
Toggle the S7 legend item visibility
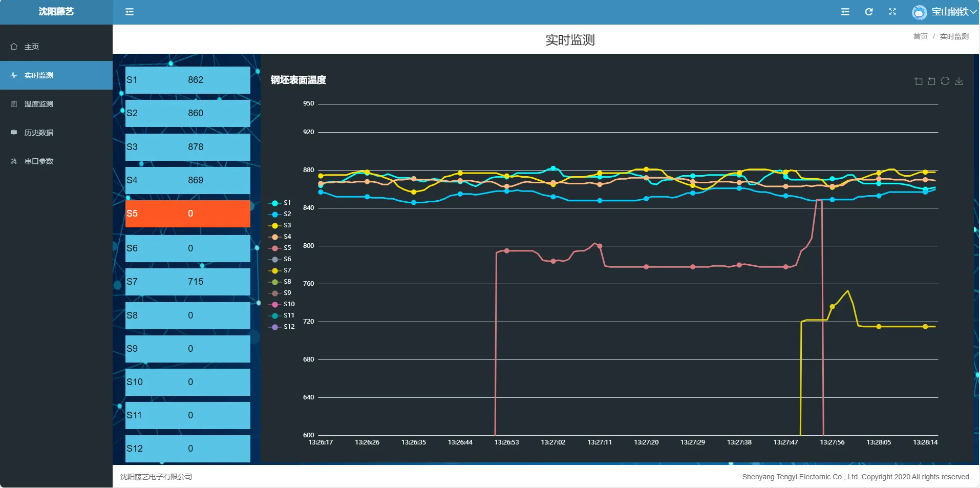click(x=281, y=271)
